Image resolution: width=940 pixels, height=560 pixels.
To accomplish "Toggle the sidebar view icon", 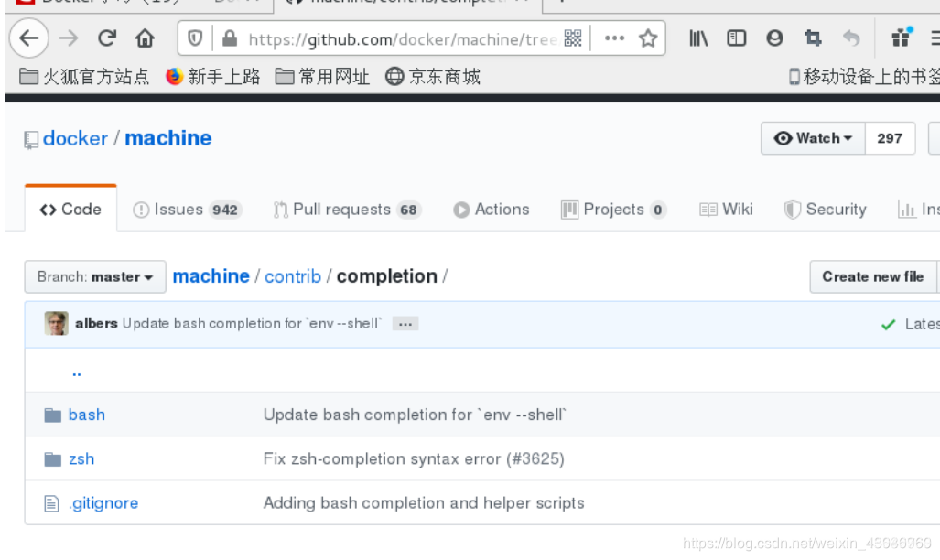I will 736,38.
